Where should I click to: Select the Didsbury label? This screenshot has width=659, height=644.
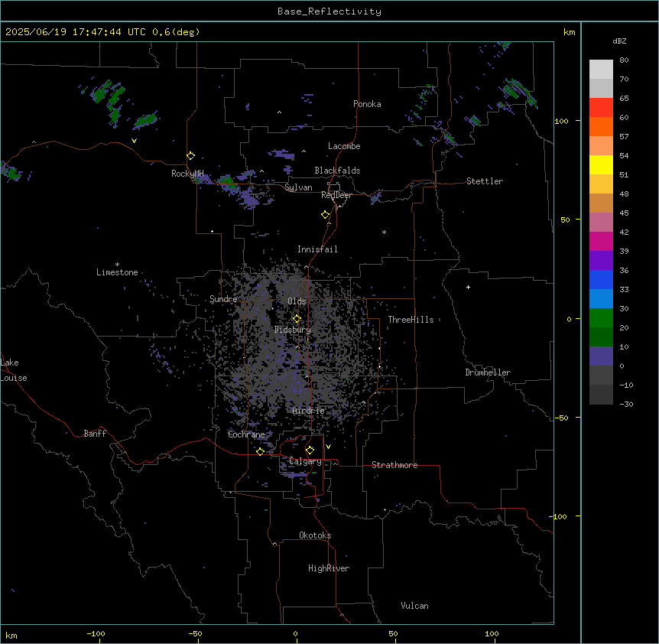pyautogui.click(x=293, y=330)
